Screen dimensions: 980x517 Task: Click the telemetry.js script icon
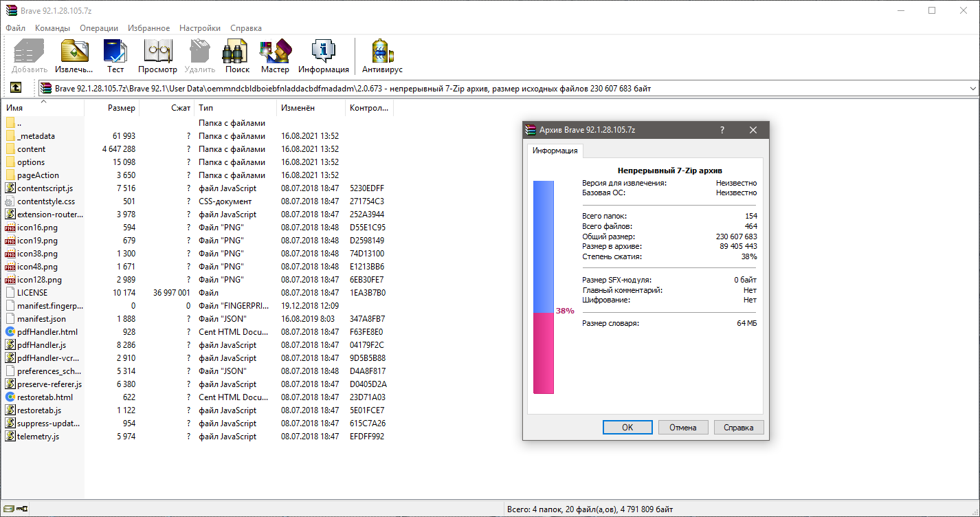point(10,437)
